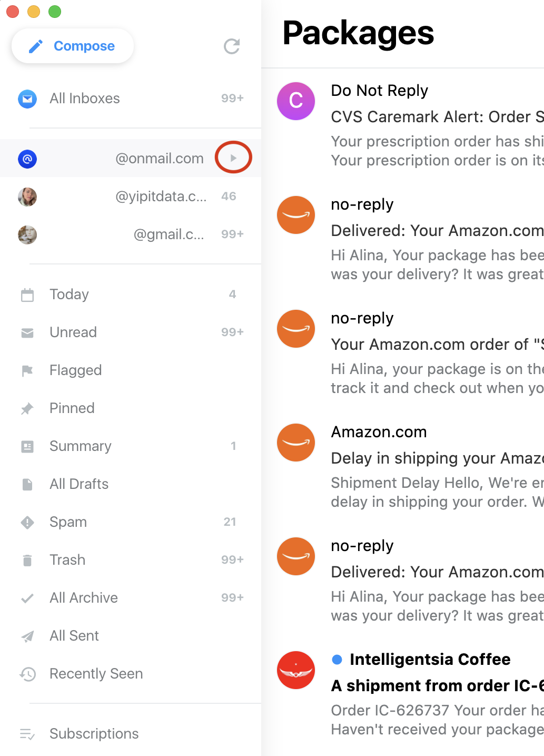The height and width of the screenshot is (756, 544).
Task: Go to All Archive
Action: pos(83,598)
